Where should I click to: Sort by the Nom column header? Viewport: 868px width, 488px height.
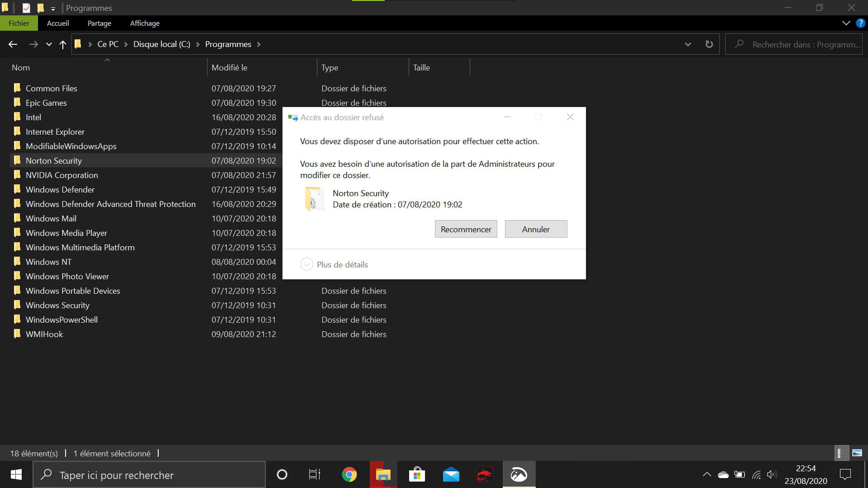[21, 67]
